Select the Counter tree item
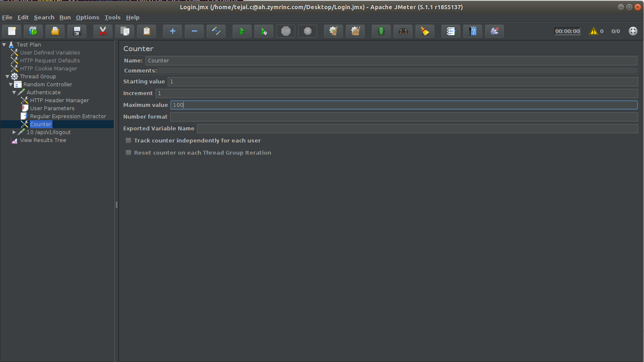Image resolution: width=644 pixels, height=362 pixels. 41,124
